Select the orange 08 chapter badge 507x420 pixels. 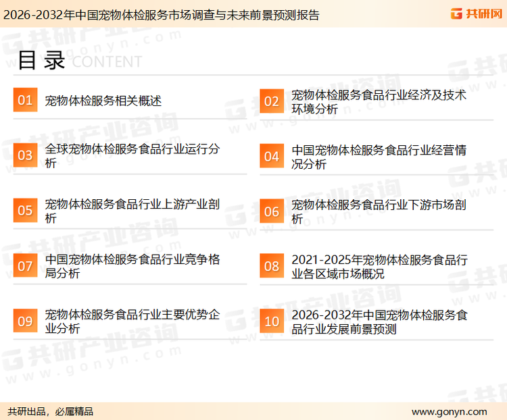pos(272,266)
